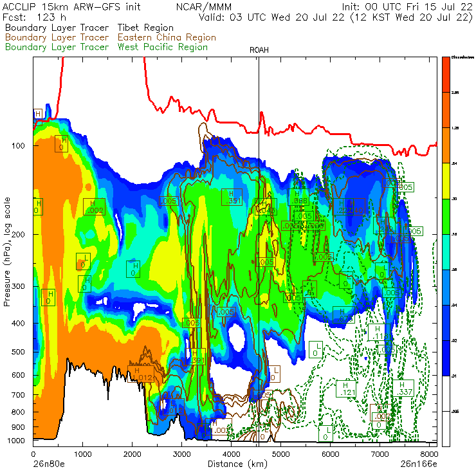Click the brown 'H .391' contour label
Image resolution: width=476 pixels, height=476 pixels.
click(196, 357)
